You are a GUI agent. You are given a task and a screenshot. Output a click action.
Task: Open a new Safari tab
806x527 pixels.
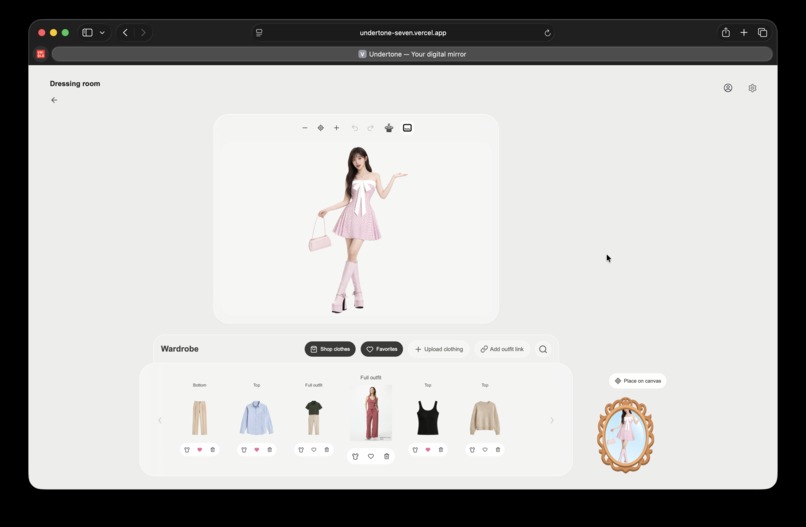click(x=744, y=32)
